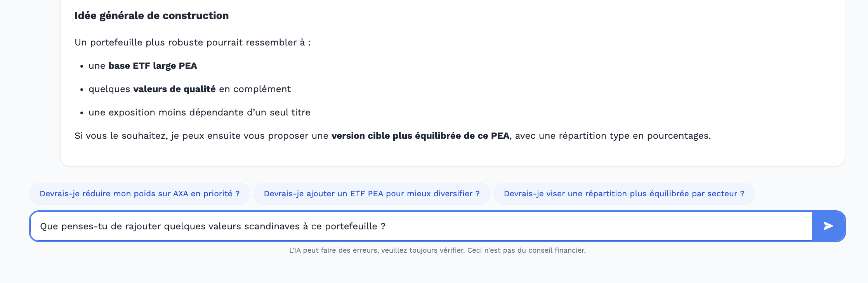Image resolution: width=868 pixels, height=283 pixels.
Task: Place cursor after the question mark in the input
Action: (x=386, y=226)
